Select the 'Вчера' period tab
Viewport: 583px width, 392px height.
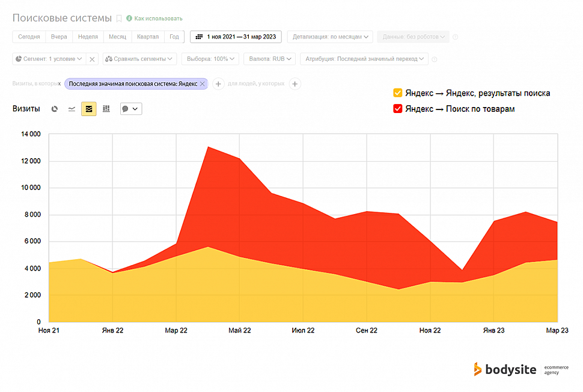(x=59, y=37)
